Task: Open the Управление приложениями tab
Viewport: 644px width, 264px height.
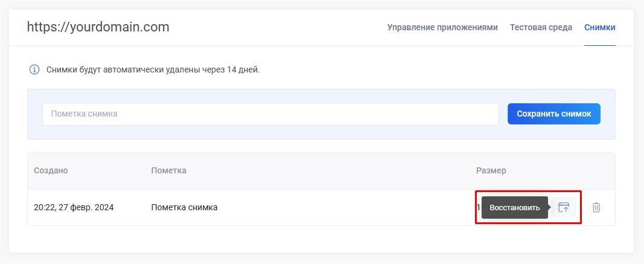Action: [442, 27]
